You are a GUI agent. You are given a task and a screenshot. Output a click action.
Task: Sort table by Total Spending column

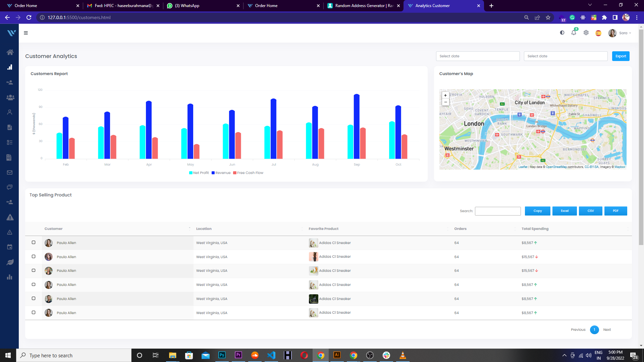pos(535,229)
